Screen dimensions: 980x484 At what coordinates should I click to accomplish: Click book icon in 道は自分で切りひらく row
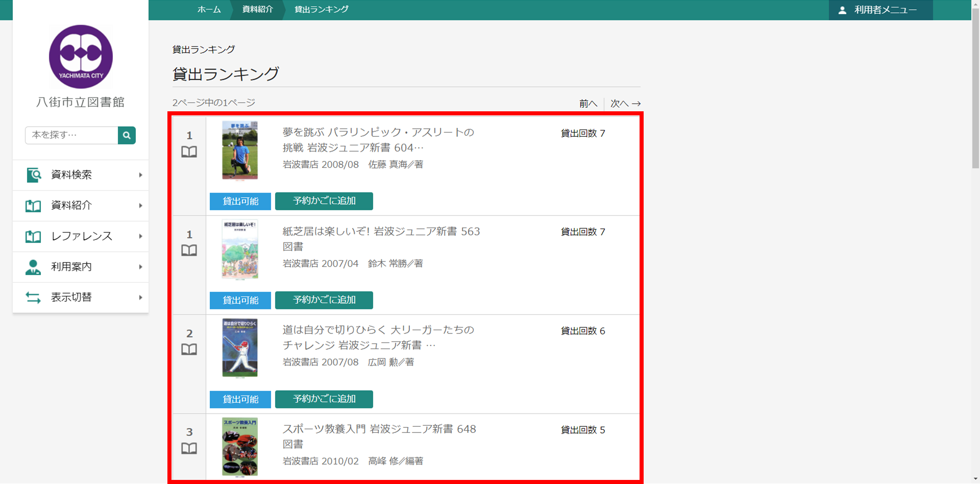189,349
